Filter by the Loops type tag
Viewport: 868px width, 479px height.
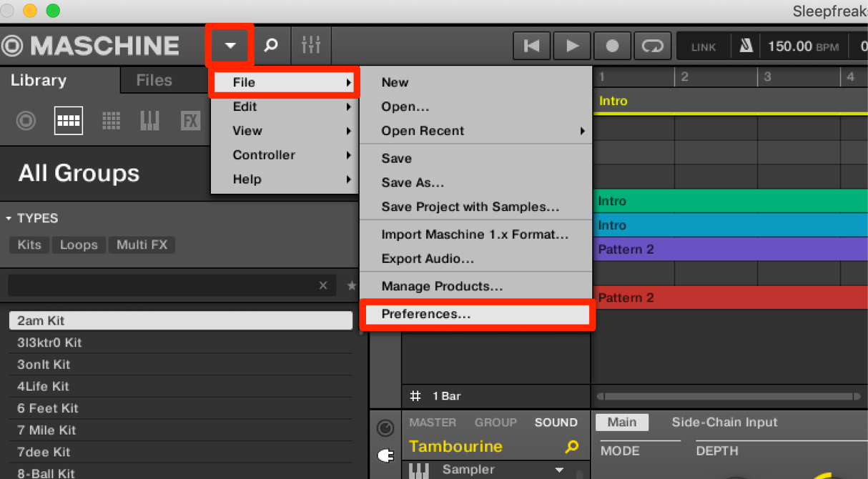tap(79, 245)
